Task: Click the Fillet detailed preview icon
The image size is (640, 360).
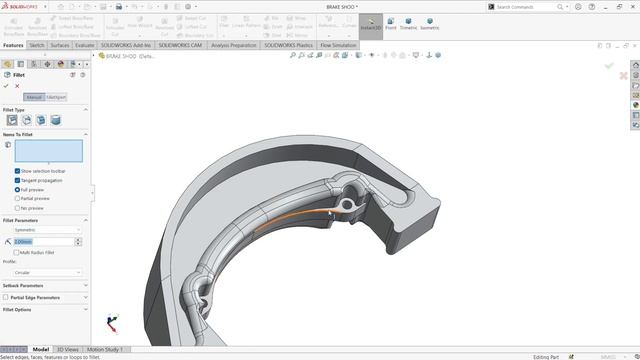Action: click(73, 75)
